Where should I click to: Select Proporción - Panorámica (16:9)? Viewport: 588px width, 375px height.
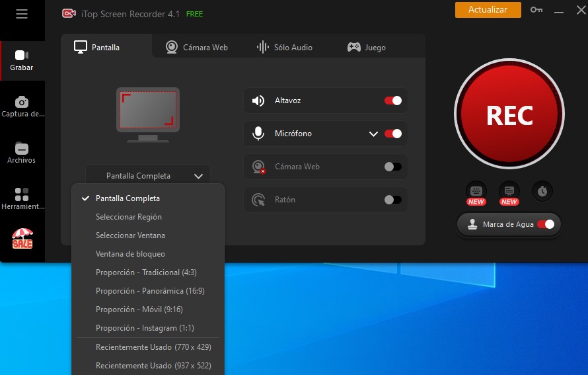click(x=148, y=291)
